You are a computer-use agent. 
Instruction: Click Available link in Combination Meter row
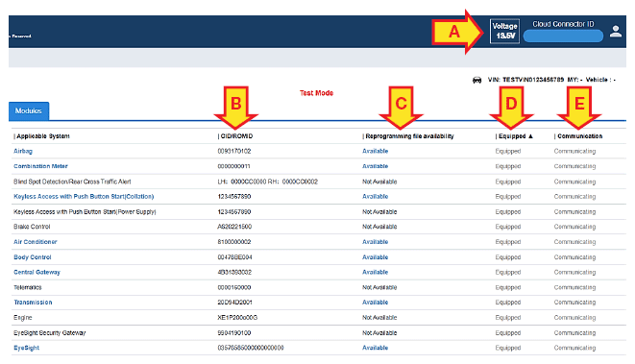pyautogui.click(x=375, y=166)
